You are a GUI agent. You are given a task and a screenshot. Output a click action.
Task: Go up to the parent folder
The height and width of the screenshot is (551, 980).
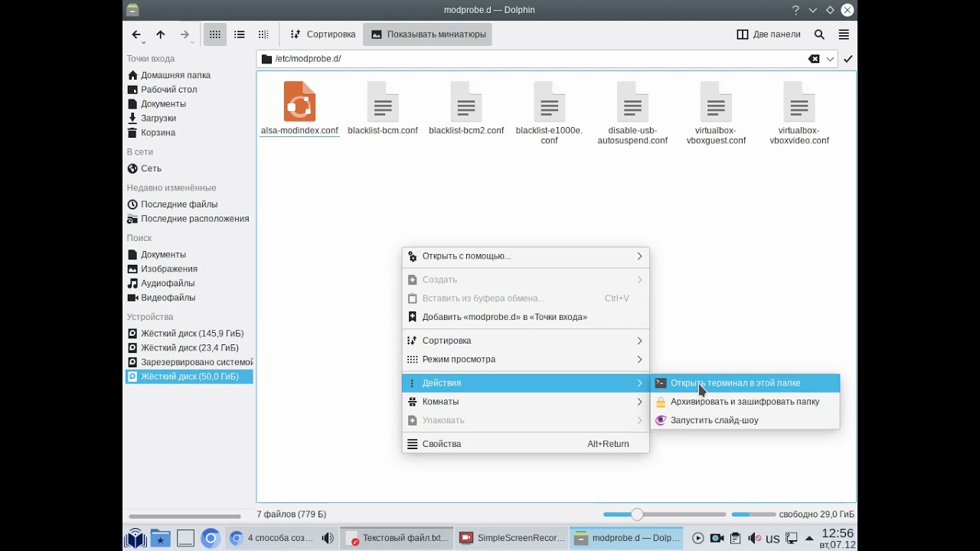click(x=160, y=34)
